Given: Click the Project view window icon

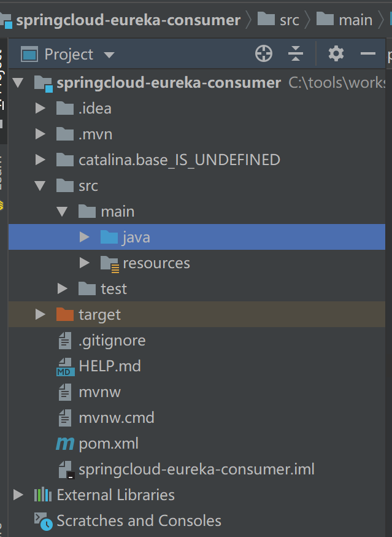Looking at the screenshot, I should (29, 54).
